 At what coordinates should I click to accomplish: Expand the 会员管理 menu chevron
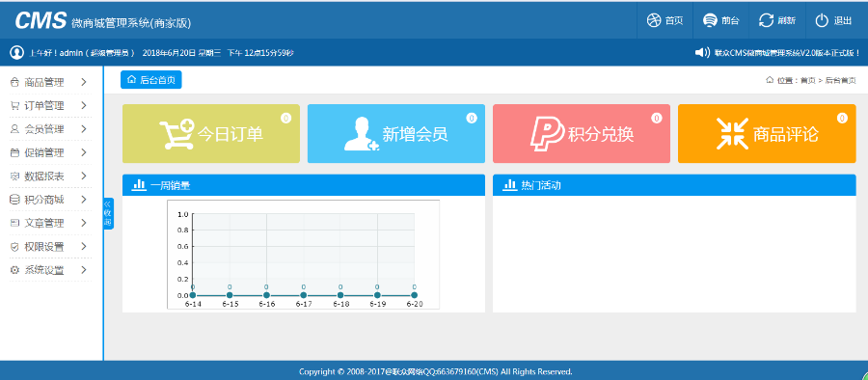84,129
